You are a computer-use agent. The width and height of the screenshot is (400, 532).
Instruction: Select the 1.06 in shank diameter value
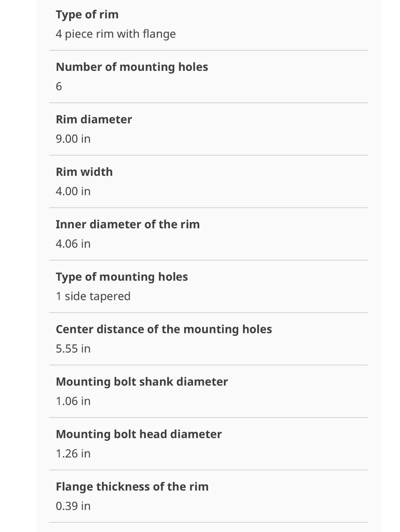(x=73, y=401)
